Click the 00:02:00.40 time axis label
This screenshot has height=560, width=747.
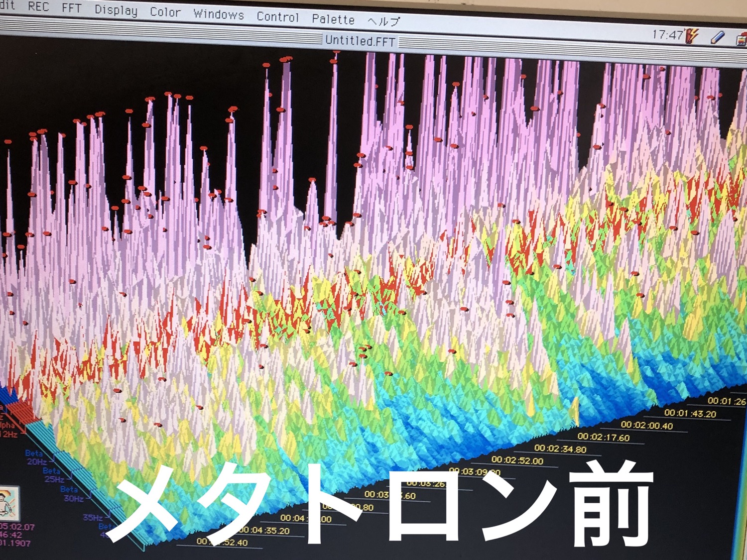tap(647, 425)
